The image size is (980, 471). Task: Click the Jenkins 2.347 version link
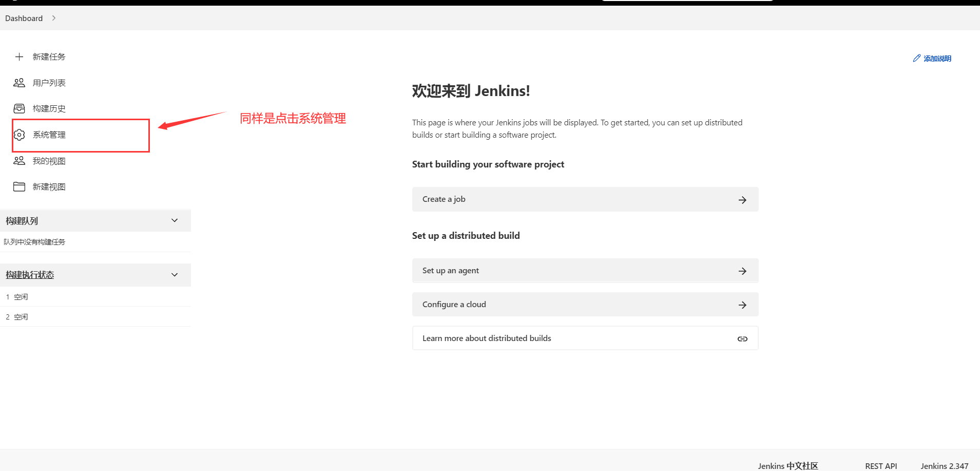pos(945,466)
